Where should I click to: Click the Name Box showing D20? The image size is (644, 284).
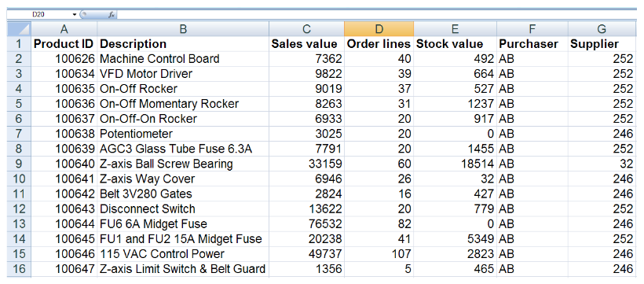pyautogui.click(x=40, y=14)
